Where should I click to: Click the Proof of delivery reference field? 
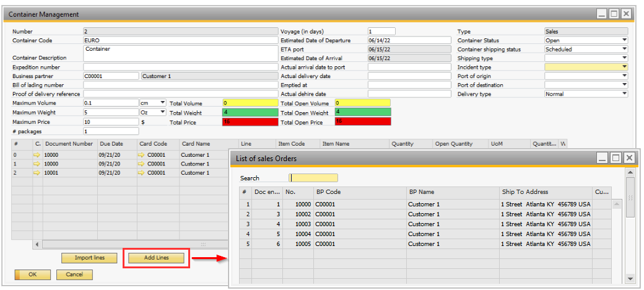click(181, 94)
